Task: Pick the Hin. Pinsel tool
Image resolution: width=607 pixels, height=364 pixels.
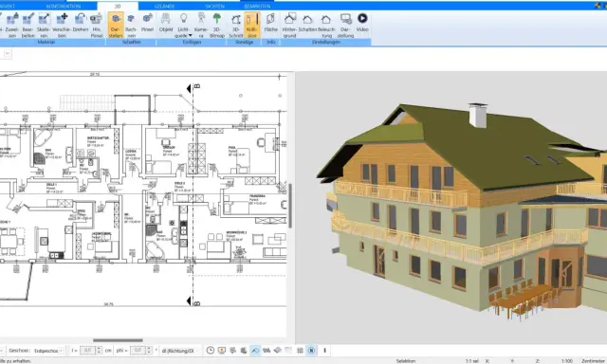Action: click(x=97, y=26)
